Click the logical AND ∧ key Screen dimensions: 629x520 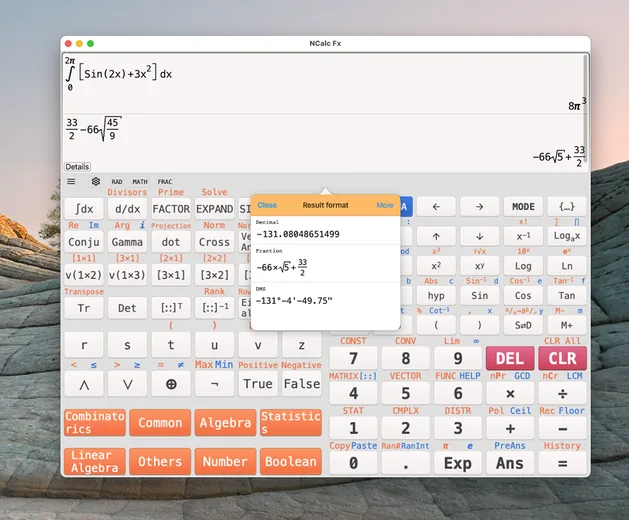(84, 384)
